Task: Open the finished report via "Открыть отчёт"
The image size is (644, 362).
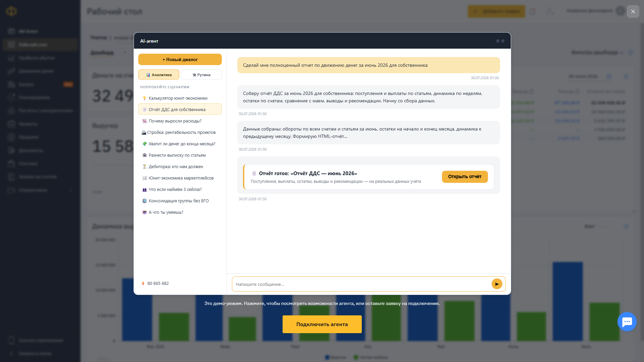Action: point(465,177)
